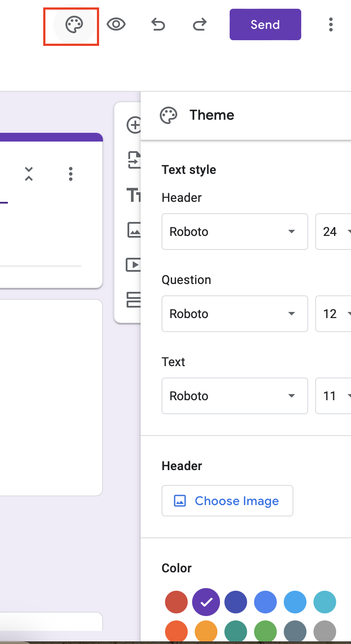The image size is (351, 644).
Task: Select the red theme color swatch
Action: 176,602
